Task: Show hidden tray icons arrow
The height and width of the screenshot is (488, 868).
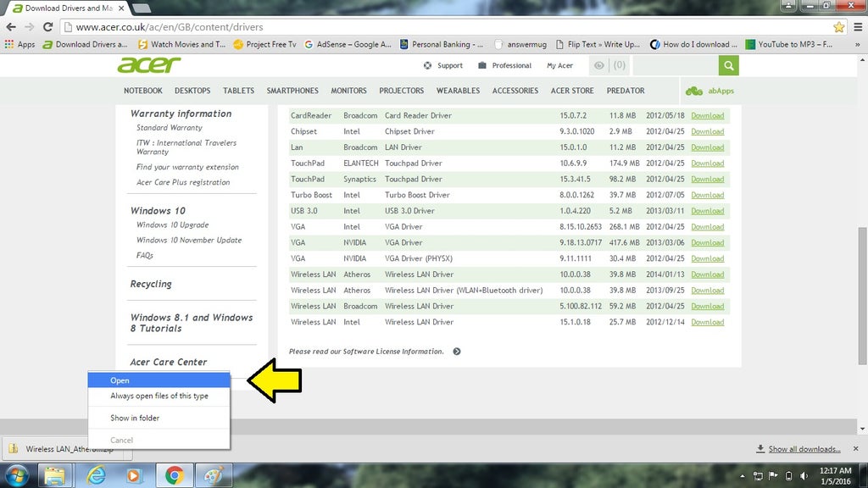Action: click(743, 476)
